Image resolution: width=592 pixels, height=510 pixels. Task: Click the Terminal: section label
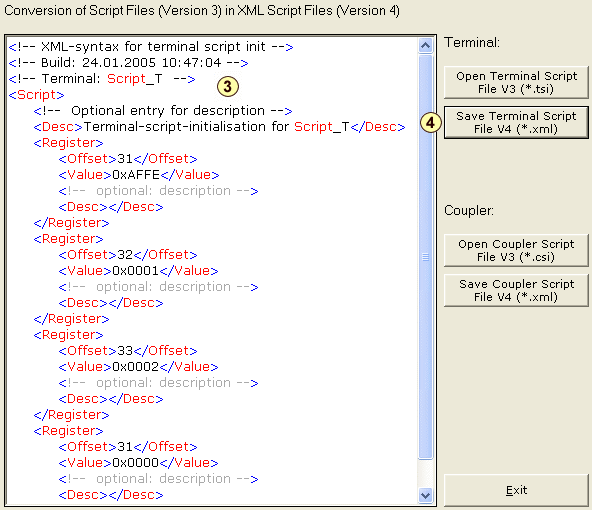point(472,42)
